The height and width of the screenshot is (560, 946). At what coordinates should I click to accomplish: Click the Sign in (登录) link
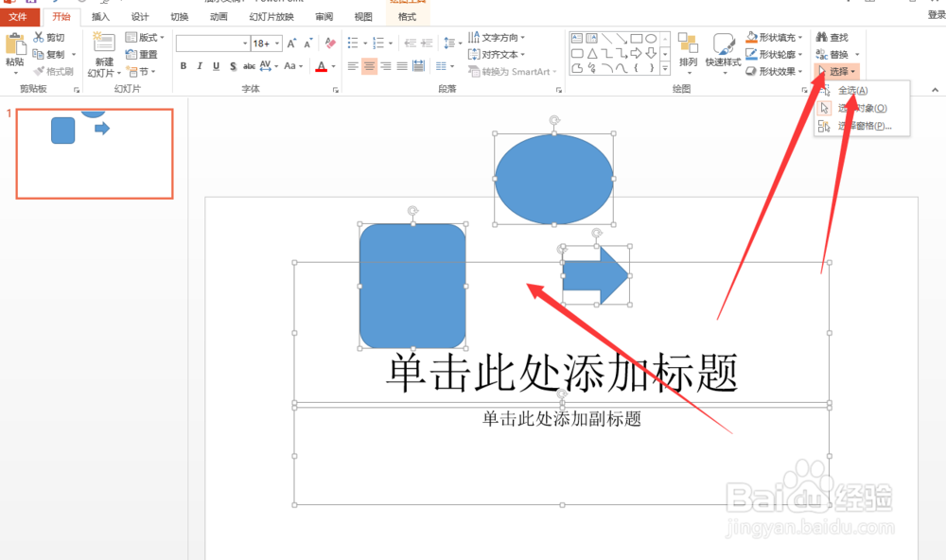coord(937,15)
